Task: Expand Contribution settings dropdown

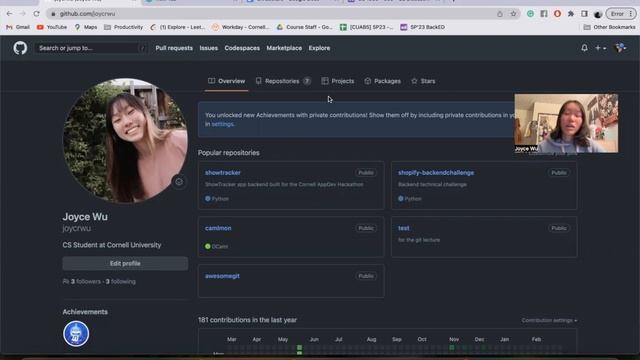Action: 549,320
